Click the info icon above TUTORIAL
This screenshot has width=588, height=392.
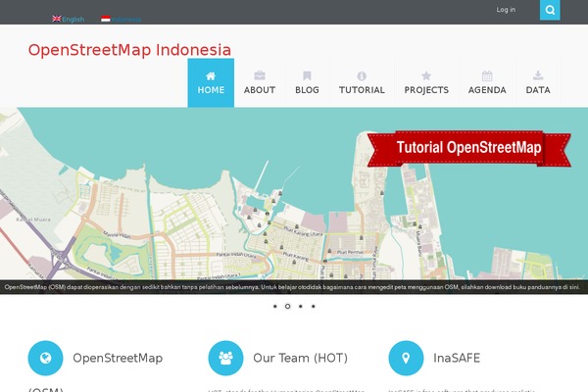pos(362,76)
